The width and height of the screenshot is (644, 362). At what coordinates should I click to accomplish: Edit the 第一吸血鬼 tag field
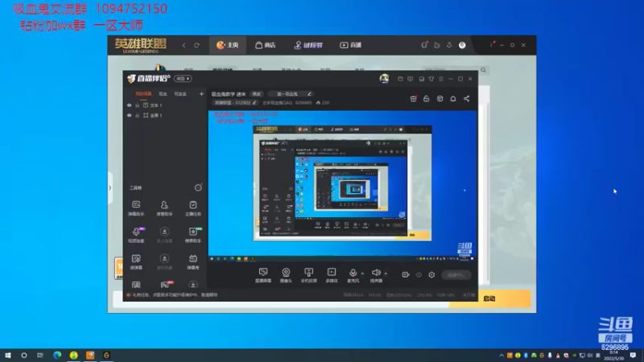291,94
